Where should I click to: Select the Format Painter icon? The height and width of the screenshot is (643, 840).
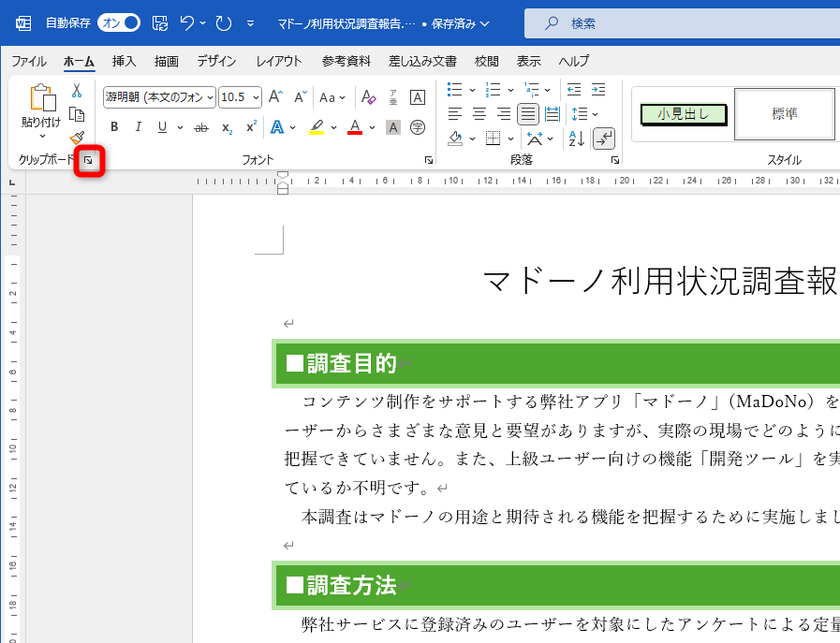coord(78,139)
